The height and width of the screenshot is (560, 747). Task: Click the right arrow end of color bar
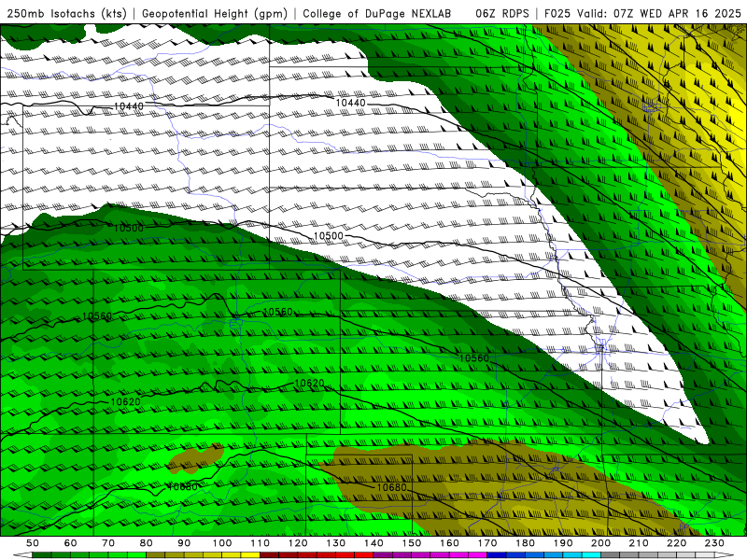point(725,555)
